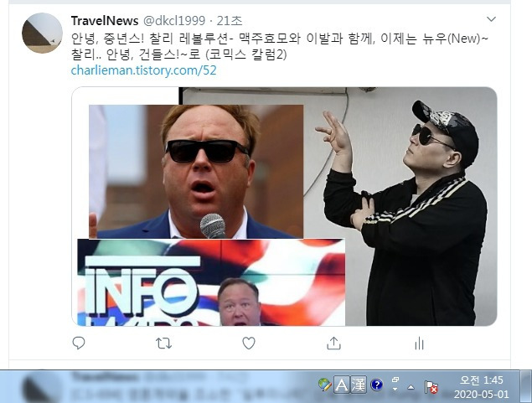
Task: Open the language bar options dropdown
Action: (x=395, y=389)
